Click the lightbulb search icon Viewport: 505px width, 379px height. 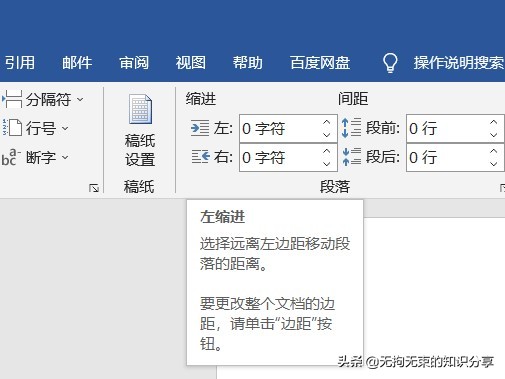(x=390, y=63)
